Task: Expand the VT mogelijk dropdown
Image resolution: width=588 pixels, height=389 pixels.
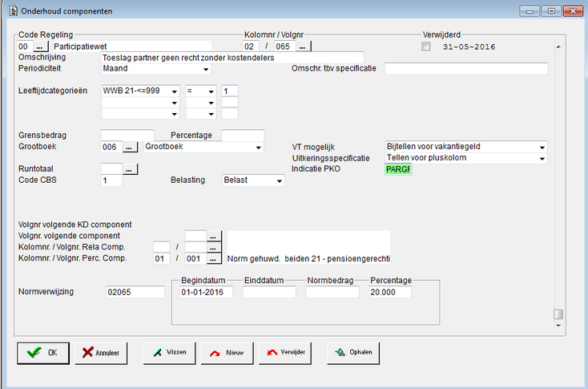Action: point(542,148)
